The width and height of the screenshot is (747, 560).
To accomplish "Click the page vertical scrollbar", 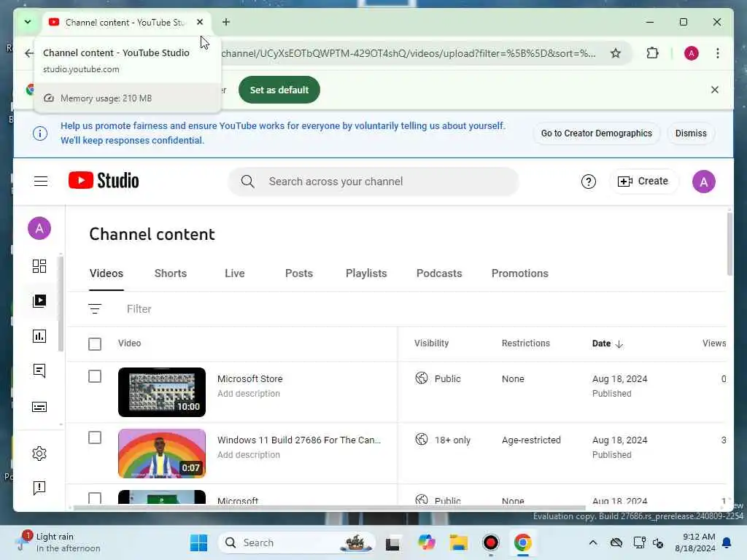I will point(729,244).
